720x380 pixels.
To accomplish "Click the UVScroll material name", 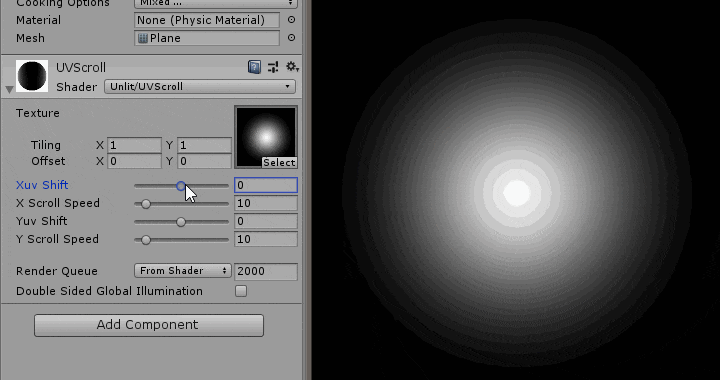I will point(81,67).
